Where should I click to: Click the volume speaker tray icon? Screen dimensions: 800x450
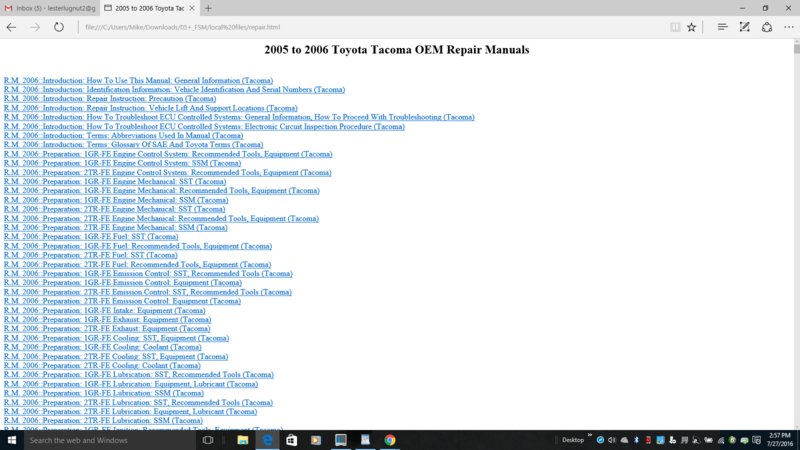(x=612, y=440)
